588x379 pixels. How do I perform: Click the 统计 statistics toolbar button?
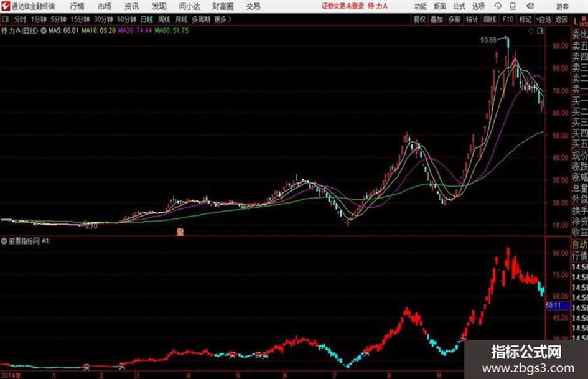coord(472,19)
